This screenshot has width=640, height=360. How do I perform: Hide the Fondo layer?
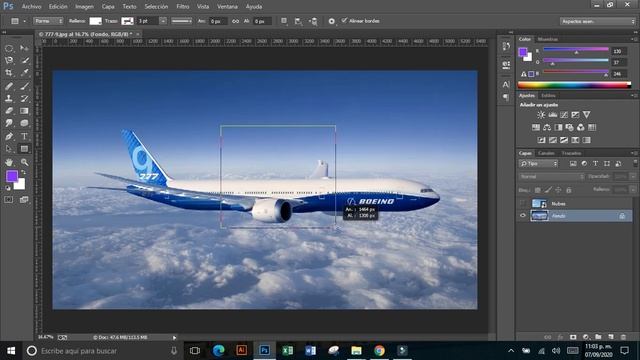(522, 216)
